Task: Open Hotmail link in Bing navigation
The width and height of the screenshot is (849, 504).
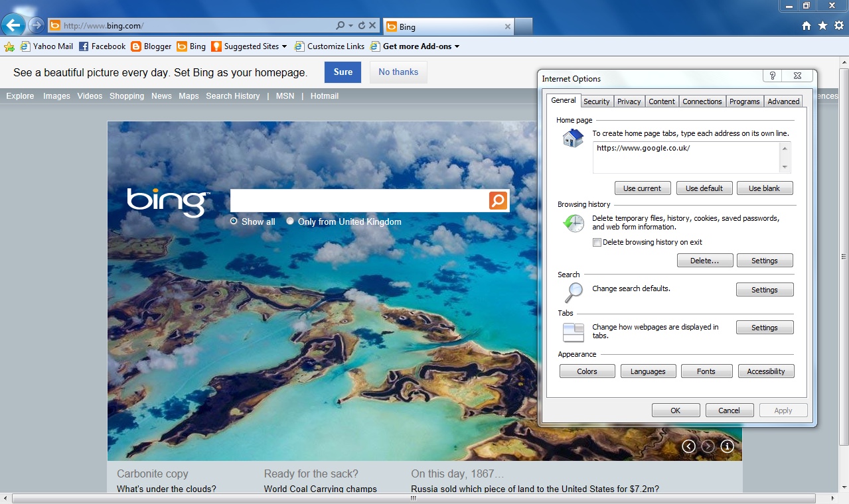Action: [325, 96]
